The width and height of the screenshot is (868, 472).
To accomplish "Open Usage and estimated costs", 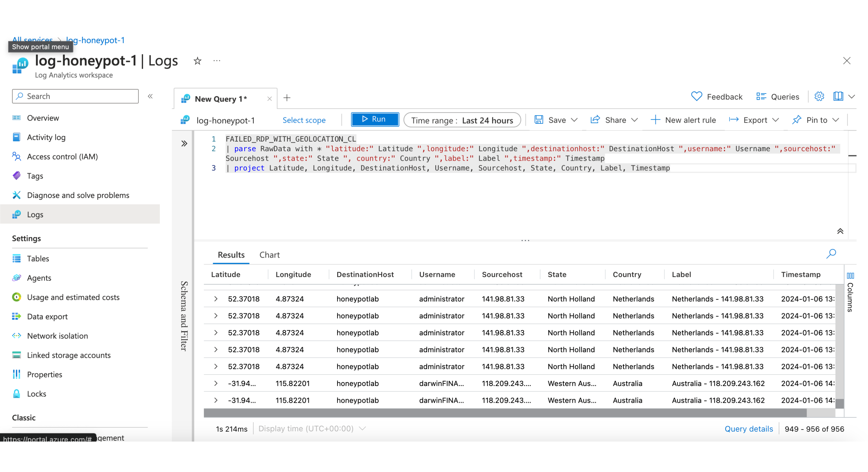I will pyautogui.click(x=73, y=297).
